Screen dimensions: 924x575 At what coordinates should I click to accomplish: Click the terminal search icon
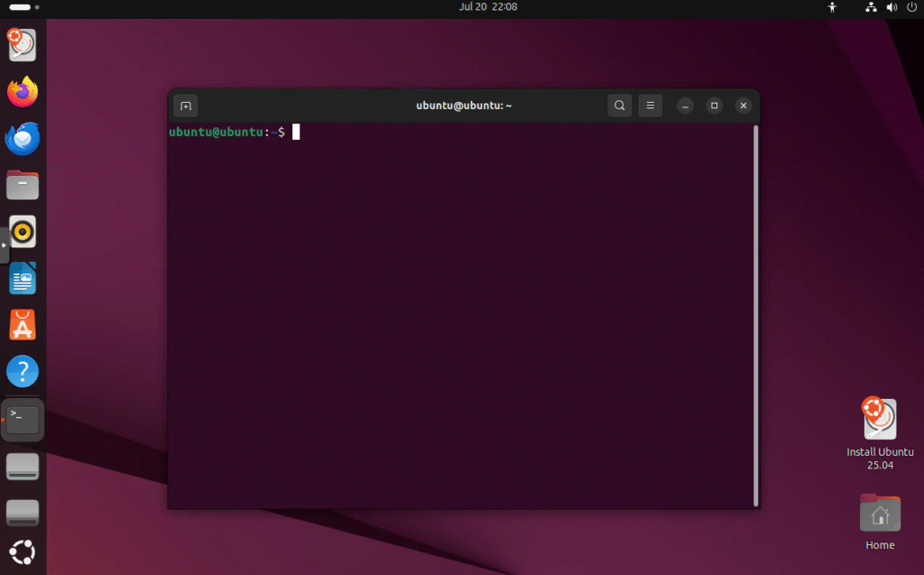tap(619, 106)
